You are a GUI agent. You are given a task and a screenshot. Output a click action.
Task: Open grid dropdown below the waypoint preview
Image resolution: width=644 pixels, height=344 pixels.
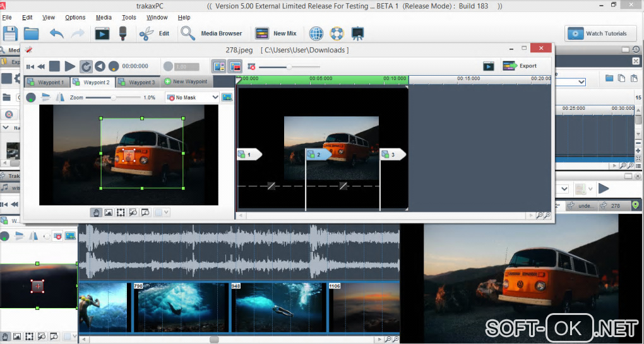(162, 213)
